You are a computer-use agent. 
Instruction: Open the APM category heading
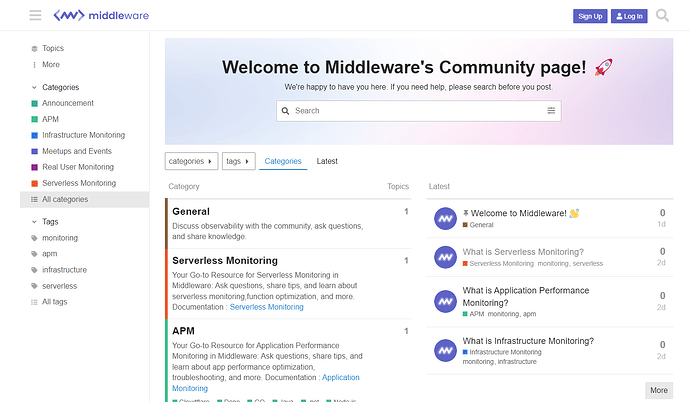click(184, 331)
